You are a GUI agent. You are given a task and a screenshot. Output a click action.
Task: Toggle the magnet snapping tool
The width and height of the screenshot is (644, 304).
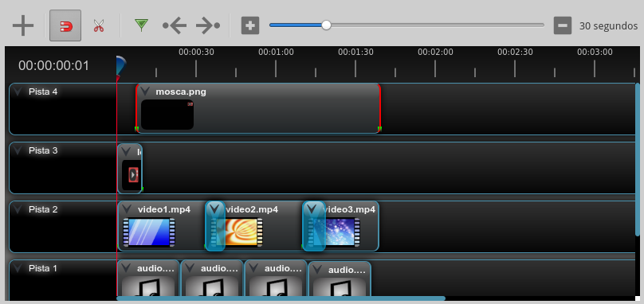click(x=65, y=25)
